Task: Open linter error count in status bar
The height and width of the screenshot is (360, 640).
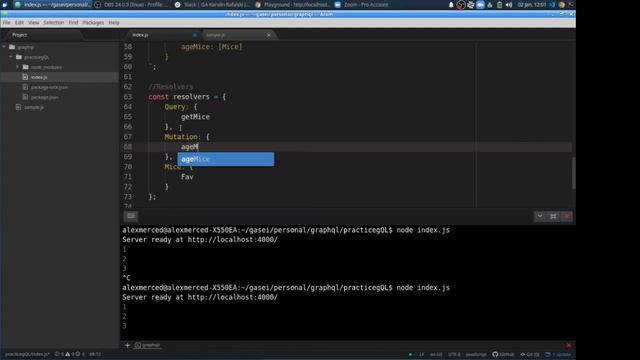Action: tap(59, 354)
